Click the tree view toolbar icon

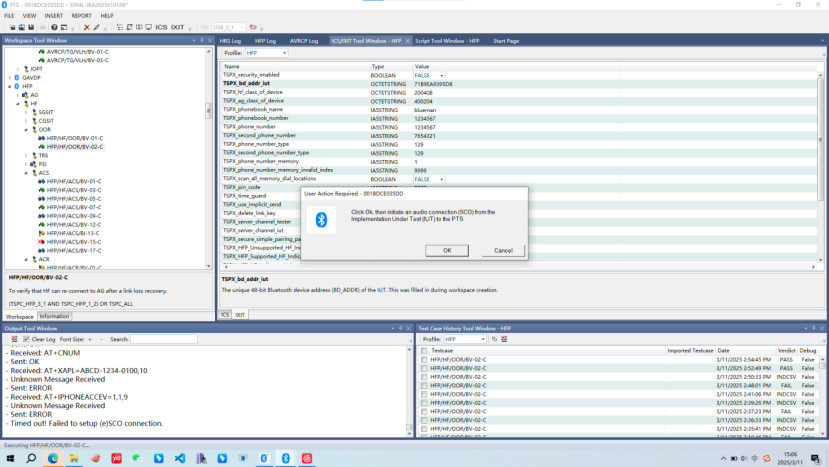pos(120,28)
